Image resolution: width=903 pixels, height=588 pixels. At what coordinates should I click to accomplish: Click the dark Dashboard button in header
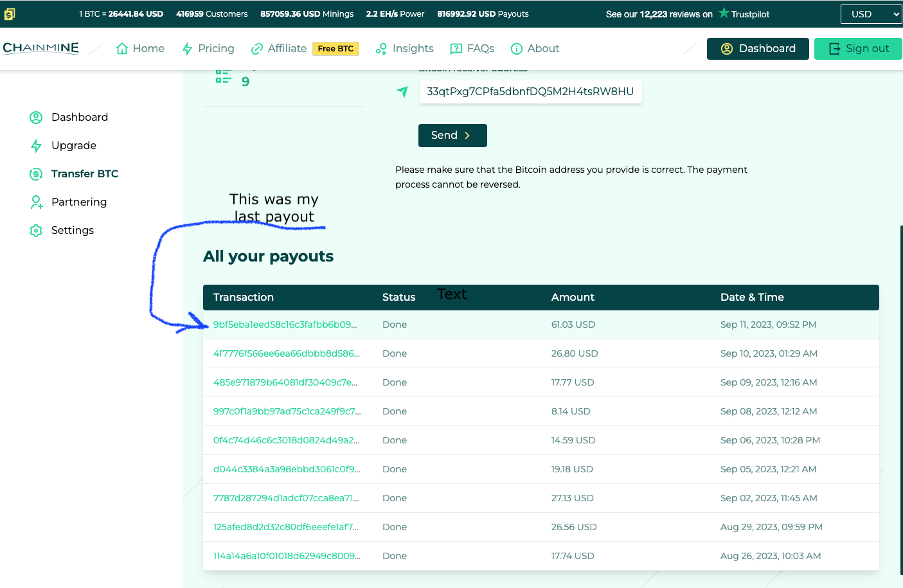(758, 49)
